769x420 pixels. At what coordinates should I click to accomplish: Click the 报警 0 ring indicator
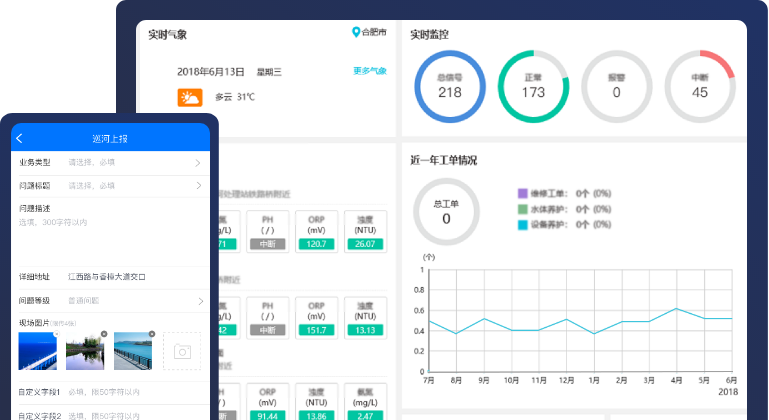(x=616, y=85)
